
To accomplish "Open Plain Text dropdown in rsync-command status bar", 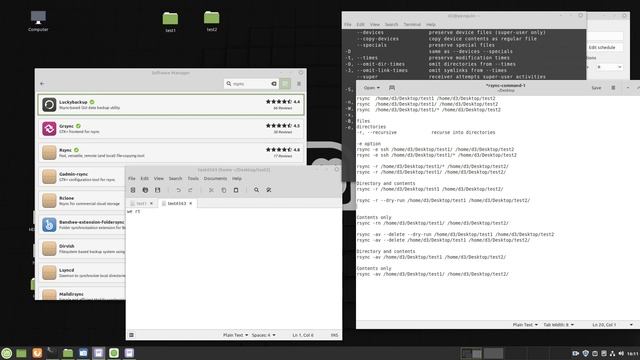I will point(525,325).
